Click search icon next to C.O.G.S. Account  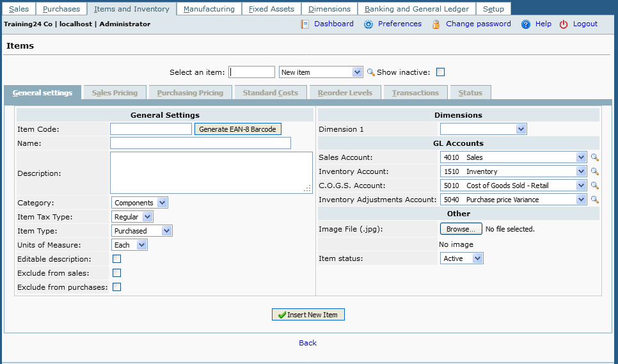click(594, 186)
